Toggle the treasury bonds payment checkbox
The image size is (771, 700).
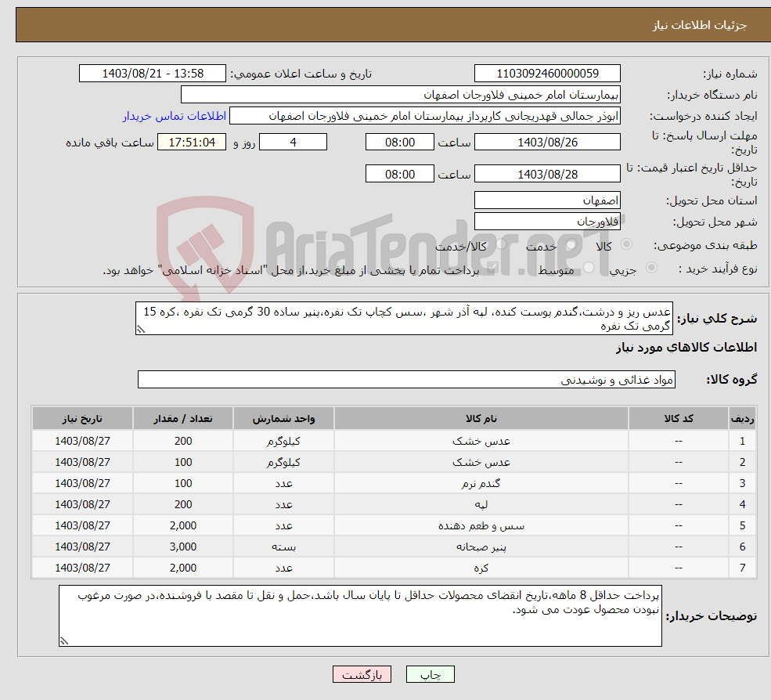point(492,268)
